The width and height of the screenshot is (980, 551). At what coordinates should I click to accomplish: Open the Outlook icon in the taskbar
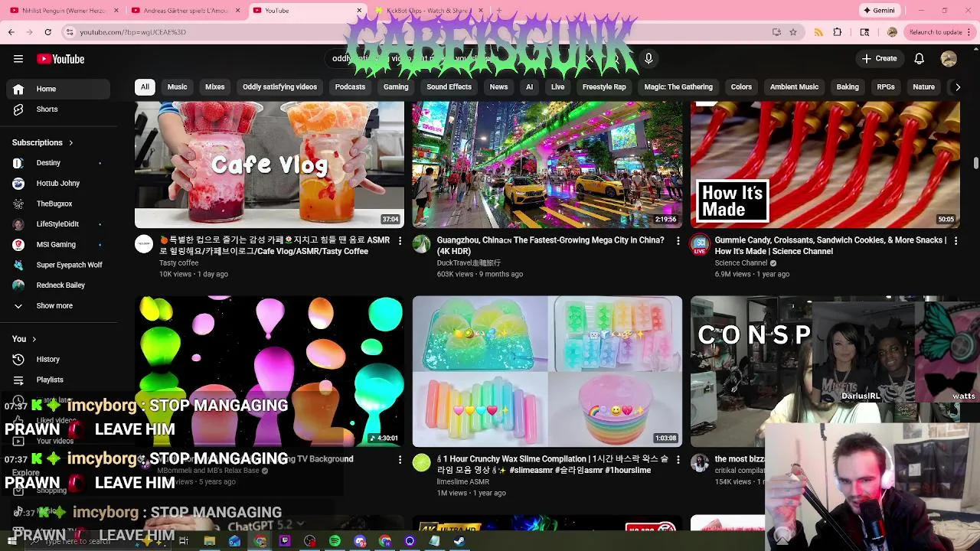(x=234, y=541)
